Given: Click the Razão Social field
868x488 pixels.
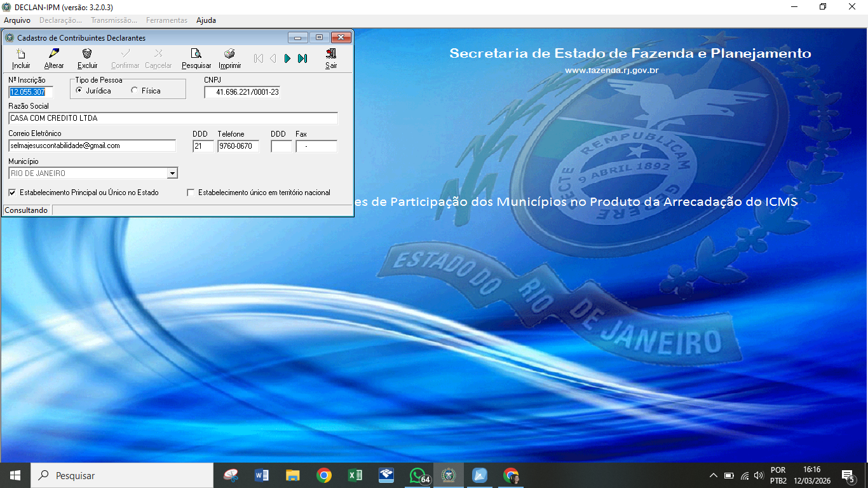Looking at the screenshot, I should point(173,118).
